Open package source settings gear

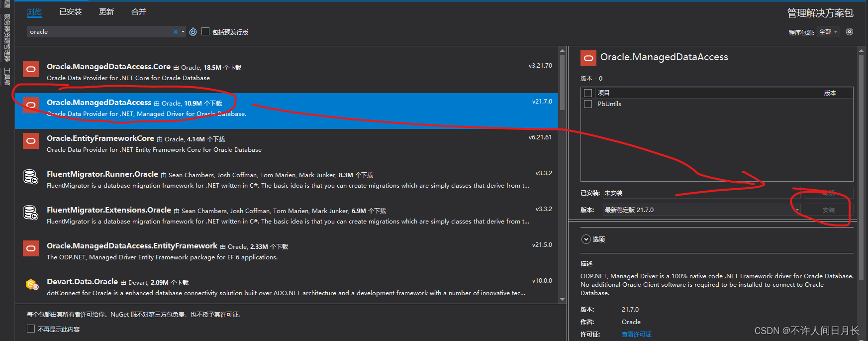[850, 32]
